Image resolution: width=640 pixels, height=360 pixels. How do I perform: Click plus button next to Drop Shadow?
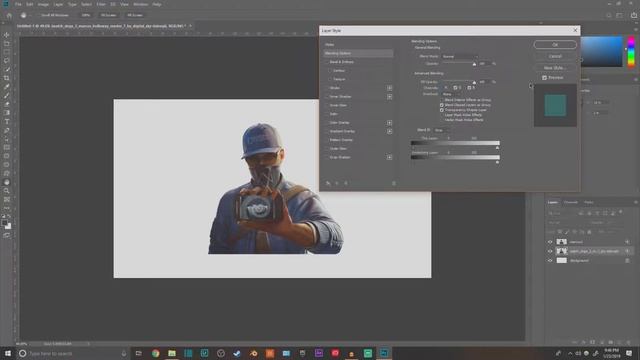pyautogui.click(x=389, y=157)
